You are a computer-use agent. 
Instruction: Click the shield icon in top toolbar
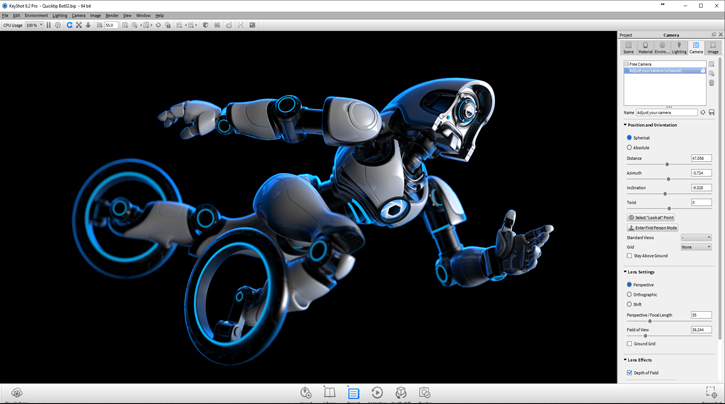[x=206, y=25]
